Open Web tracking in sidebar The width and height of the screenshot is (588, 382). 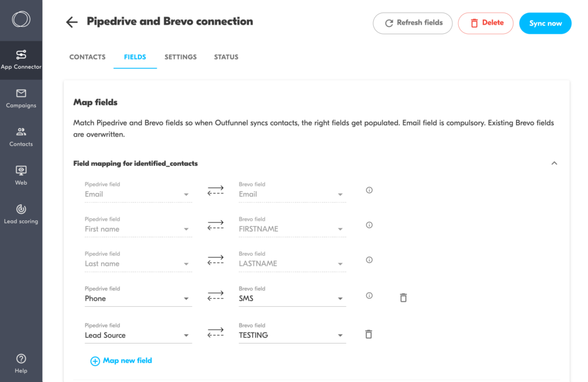21,176
